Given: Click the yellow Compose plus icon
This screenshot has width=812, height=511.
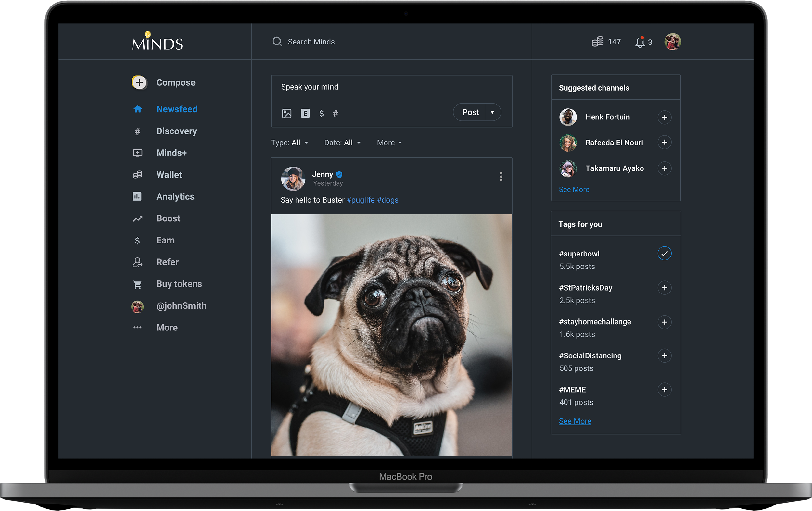Looking at the screenshot, I should [x=139, y=82].
